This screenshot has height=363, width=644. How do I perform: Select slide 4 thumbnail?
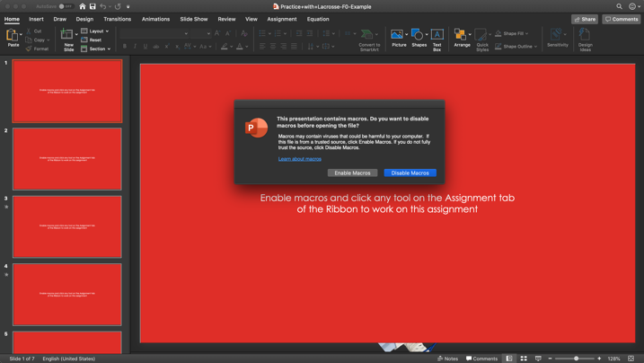67,295
